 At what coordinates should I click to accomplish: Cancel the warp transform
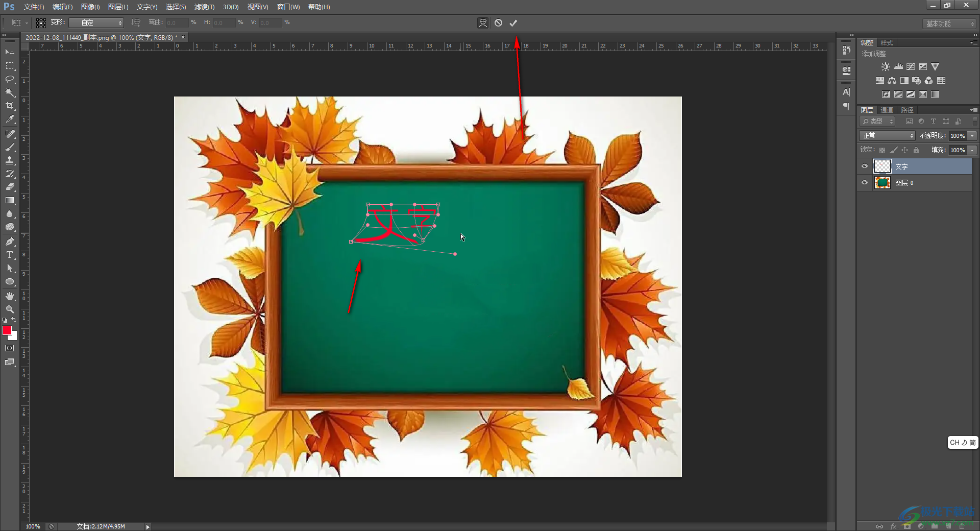coord(498,23)
